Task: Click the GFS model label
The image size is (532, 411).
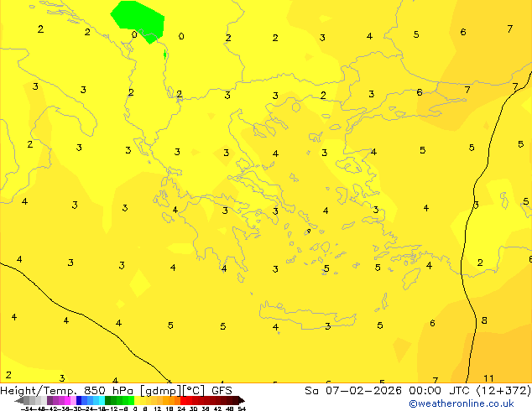Action: 222,391
